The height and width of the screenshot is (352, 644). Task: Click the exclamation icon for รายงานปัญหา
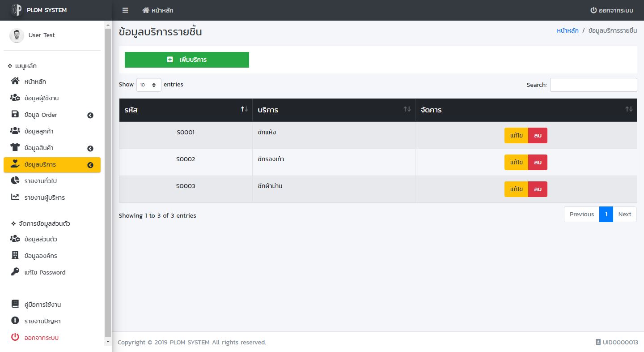click(15, 321)
